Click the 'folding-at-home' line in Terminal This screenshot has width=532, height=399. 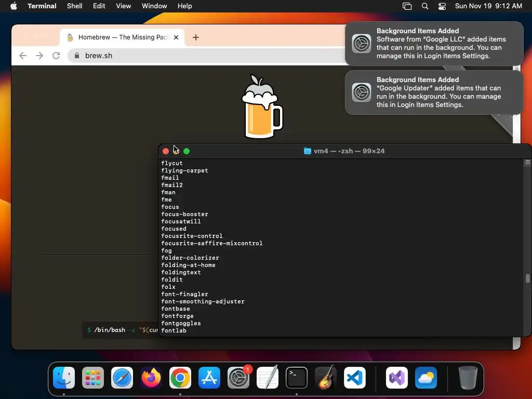pyautogui.click(x=188, y=265)
